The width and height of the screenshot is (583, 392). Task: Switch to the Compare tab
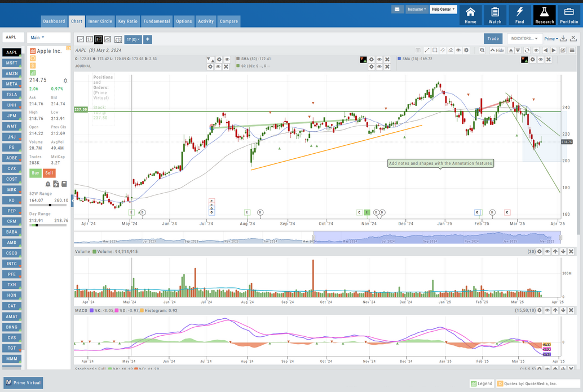point(229,21)
